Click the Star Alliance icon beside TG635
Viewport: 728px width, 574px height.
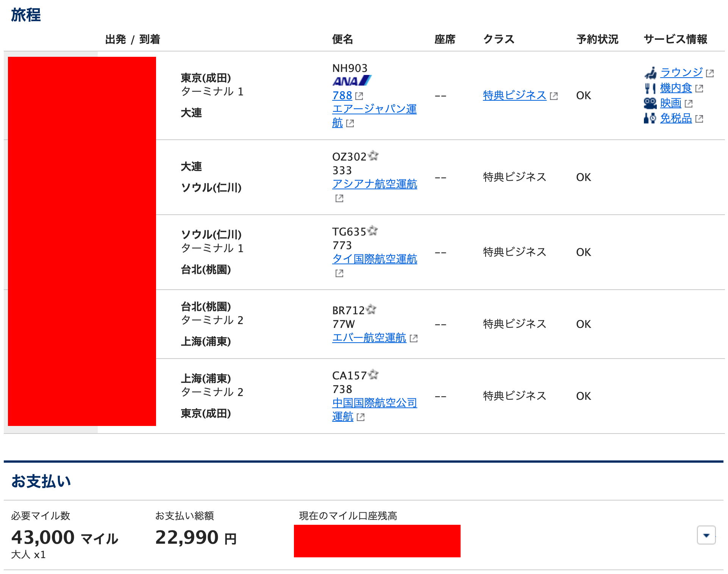pos(373,231)
